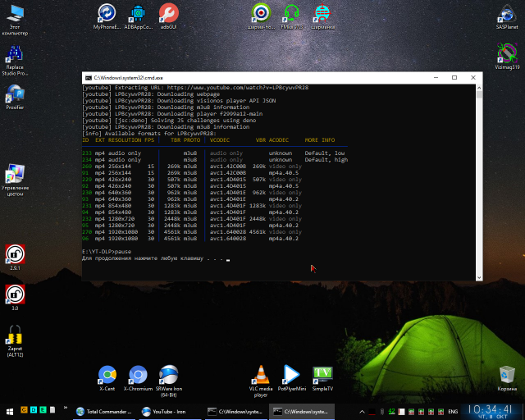Screen dimensions: 525x420
Task: Switch to the Total Commander taskbar button
Action: pos(104,412)
